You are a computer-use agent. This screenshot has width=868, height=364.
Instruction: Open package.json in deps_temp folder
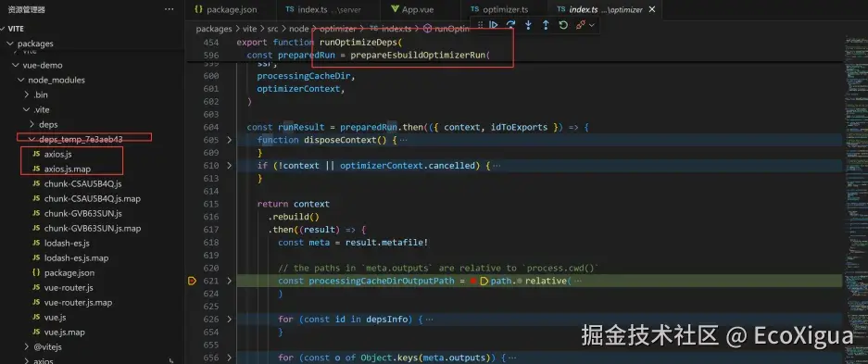pos(69,272)
